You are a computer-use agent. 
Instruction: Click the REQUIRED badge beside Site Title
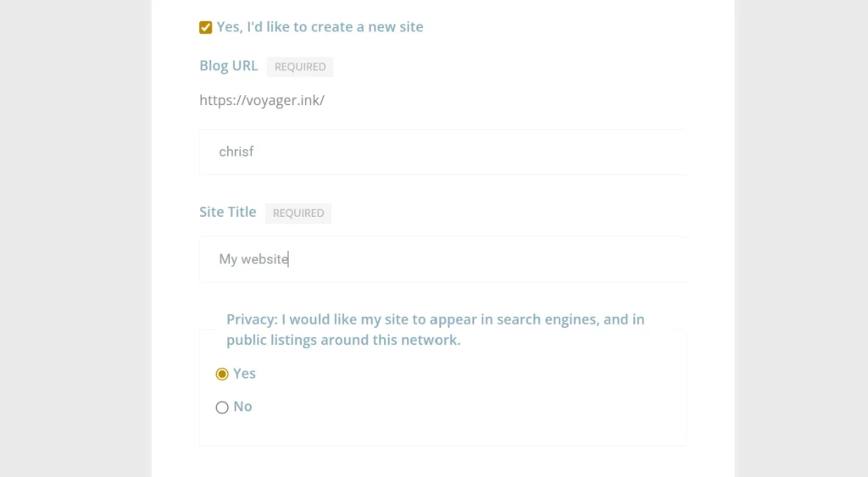pos(298,214)
